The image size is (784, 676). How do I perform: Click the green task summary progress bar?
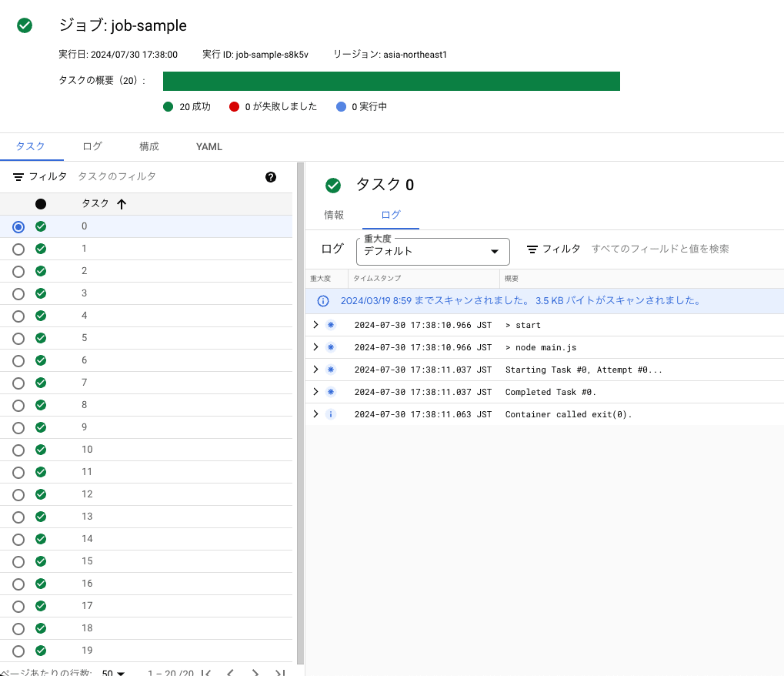click(391, 81)
